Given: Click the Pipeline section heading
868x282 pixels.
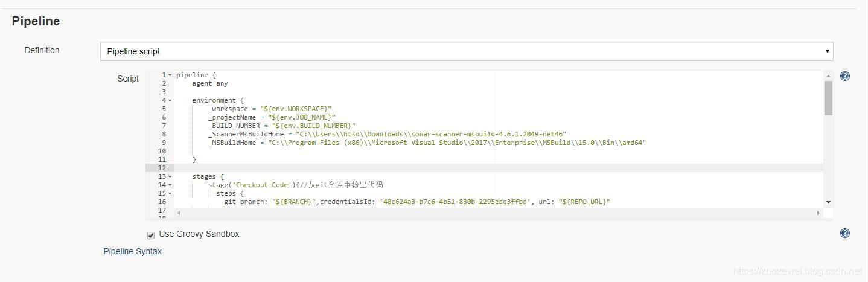Looking at the screenshot, I should pos(36,21).
